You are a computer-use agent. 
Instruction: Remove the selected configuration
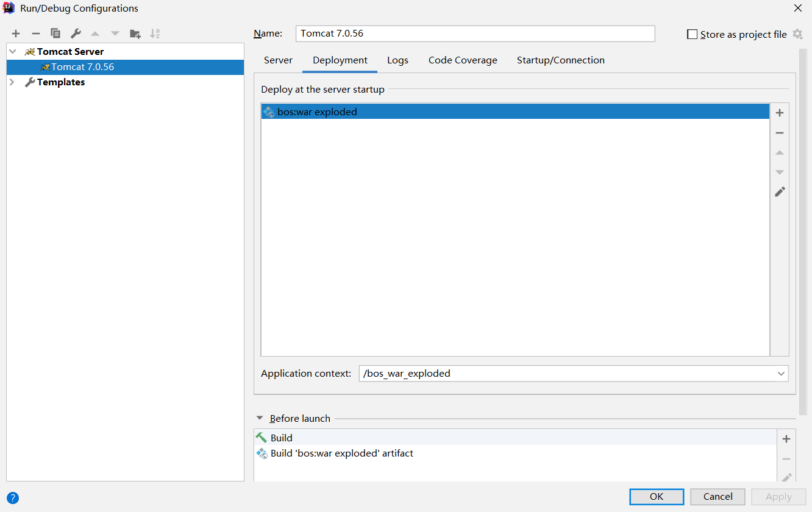pos(36,34)
